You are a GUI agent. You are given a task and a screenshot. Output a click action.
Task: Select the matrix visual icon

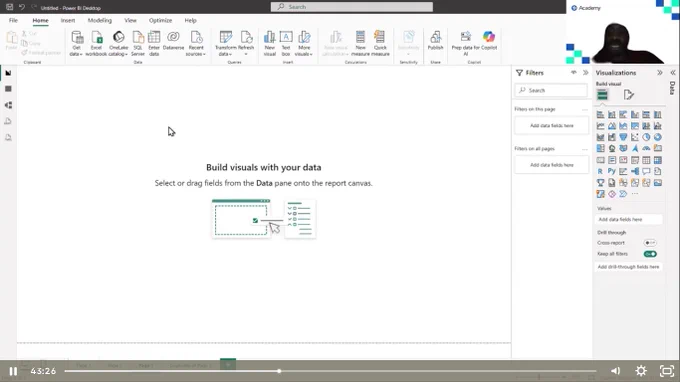pyautogui.click(x=658, y=160)
